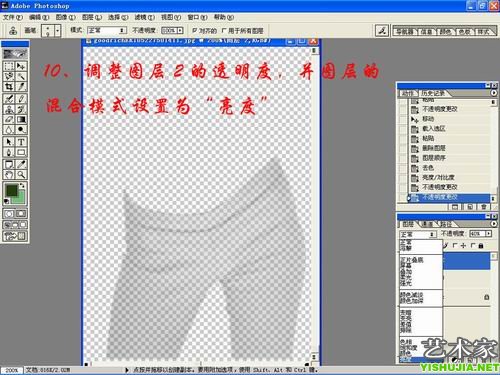Screen dimensions: 500x375
Task: Click the Layers panel blend mode box
Action: point(418,234)
